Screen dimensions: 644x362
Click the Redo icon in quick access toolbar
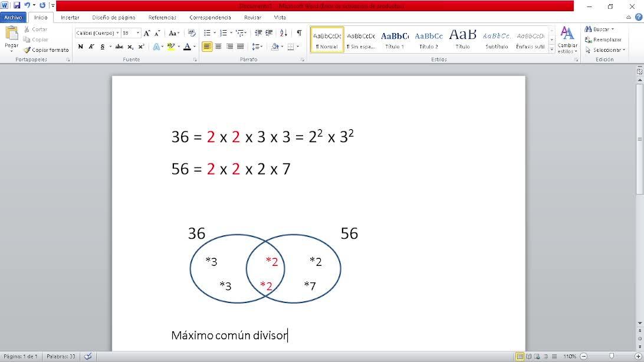coord(42,5)
